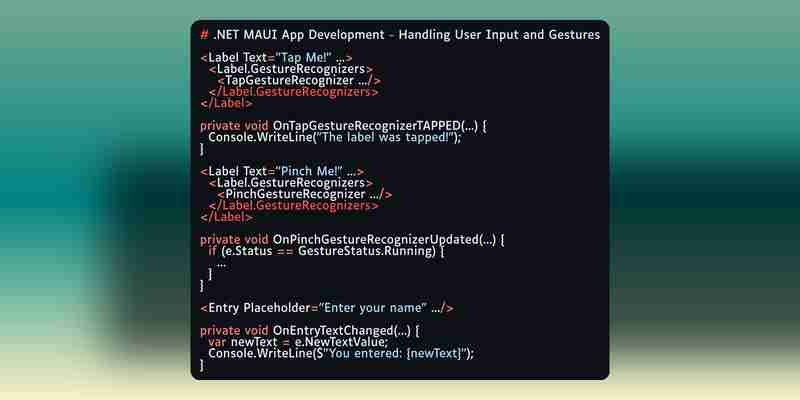
Task: Select the line '<Label Text="Tap Me!" ...>'
Action: tap(276, 58)
